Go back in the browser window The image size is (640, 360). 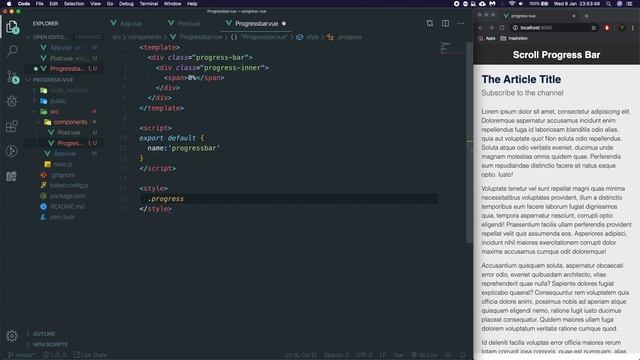point(481,28)
